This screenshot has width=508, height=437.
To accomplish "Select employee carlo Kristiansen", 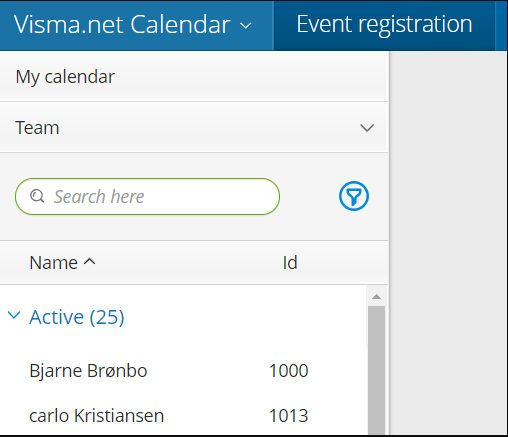I will [97, 416].
